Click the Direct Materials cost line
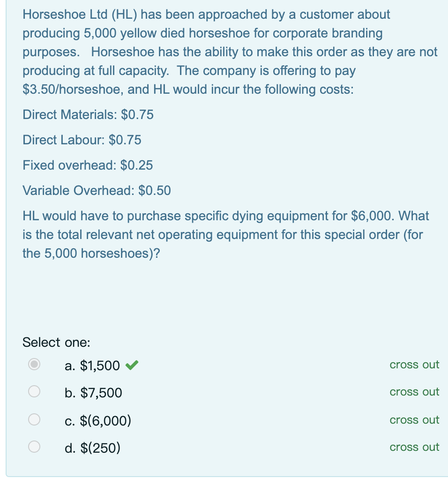Screen dimensions: 448x478 tap(88, 115)
